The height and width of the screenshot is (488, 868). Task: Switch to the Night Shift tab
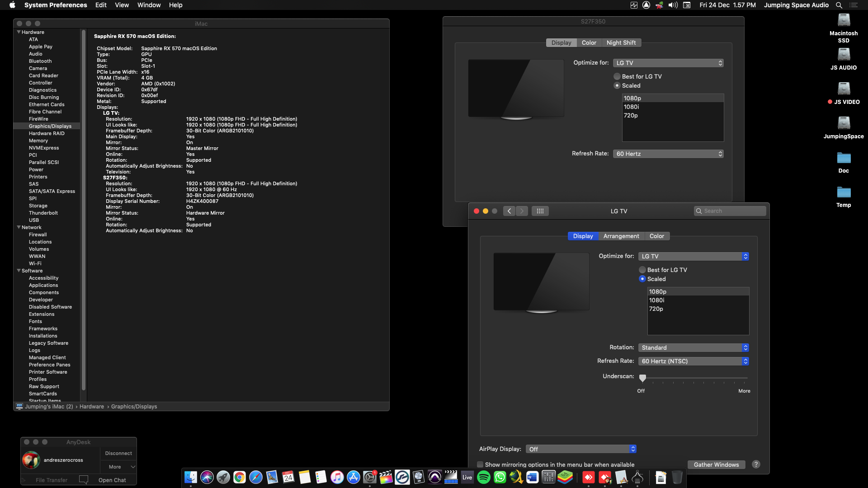click(x=621, y=42)
